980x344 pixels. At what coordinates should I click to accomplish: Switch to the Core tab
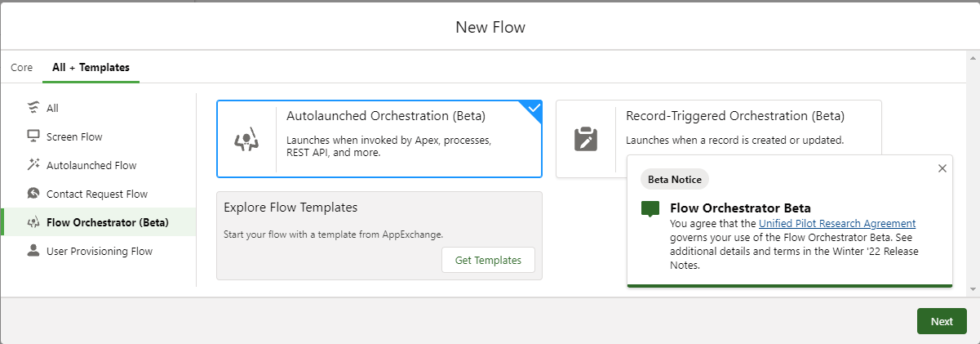21,68
